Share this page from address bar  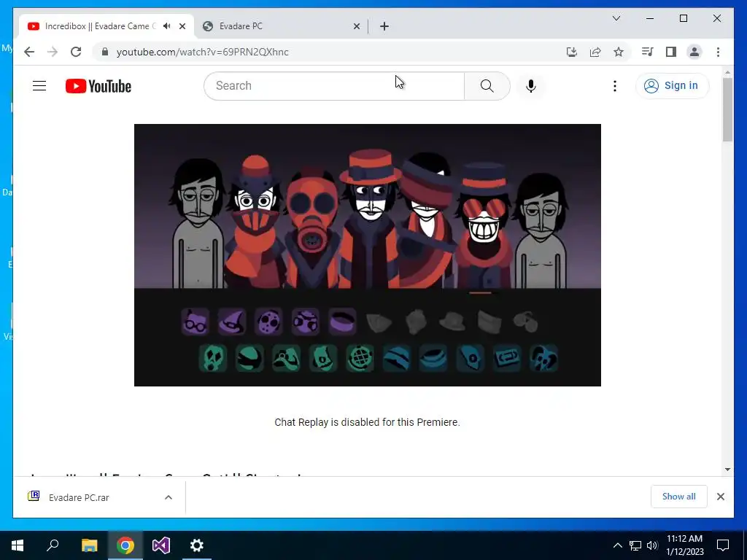(595, 52)
